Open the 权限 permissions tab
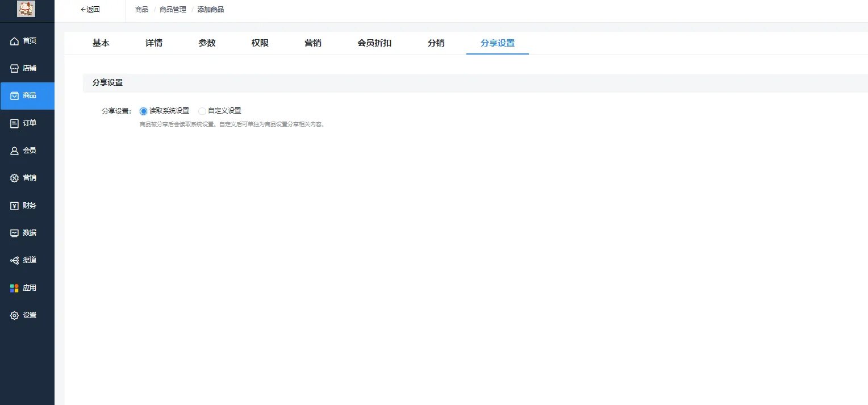The image size is (868, 405). [260, 43]
